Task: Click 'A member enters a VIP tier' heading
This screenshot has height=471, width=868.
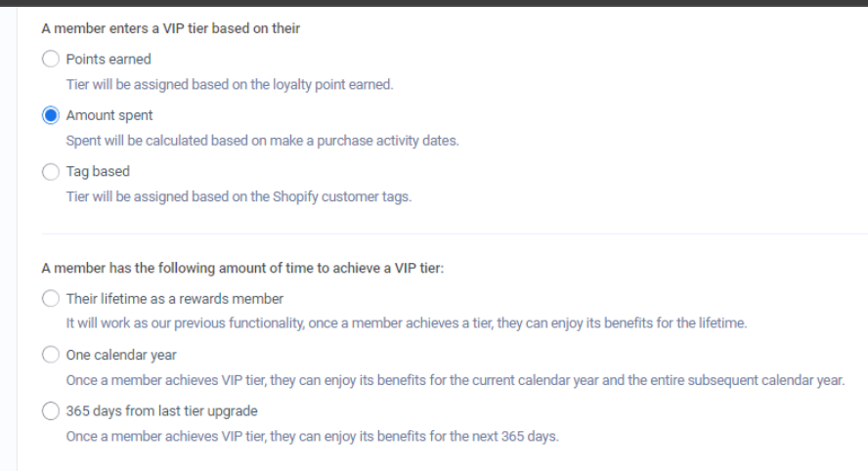Action: (x=170, y=28)
